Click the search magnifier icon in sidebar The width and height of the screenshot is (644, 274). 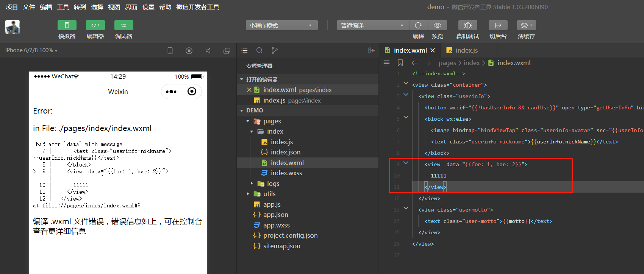click(259, 50)
